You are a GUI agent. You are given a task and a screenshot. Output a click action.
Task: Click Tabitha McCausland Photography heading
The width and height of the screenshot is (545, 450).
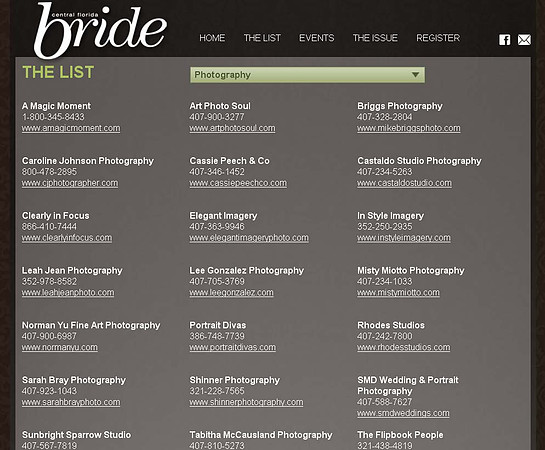[x=261, y=435]
